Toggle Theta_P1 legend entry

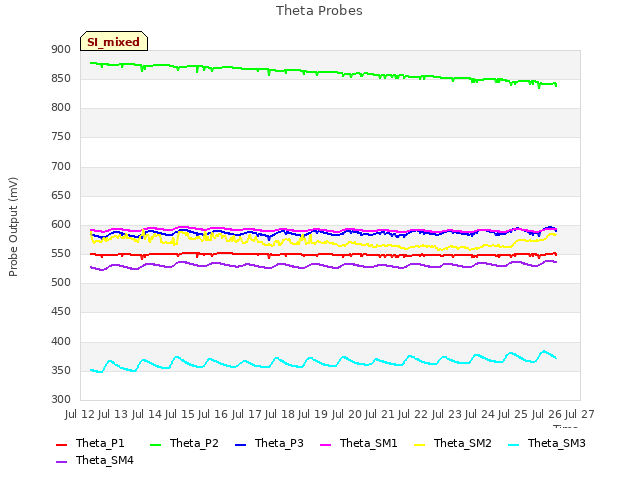pyautogui.click(x=90, y=443)
